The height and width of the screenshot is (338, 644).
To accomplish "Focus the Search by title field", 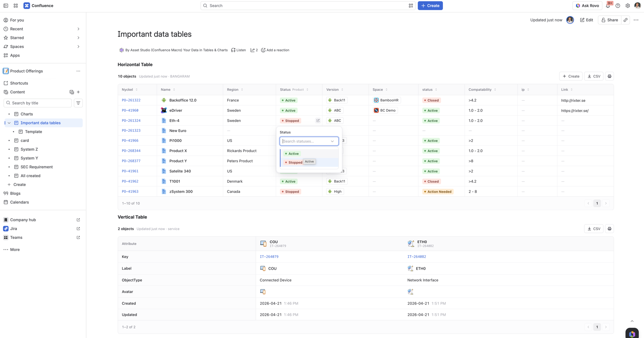I will pyautogui.click(x=38, y=103).
